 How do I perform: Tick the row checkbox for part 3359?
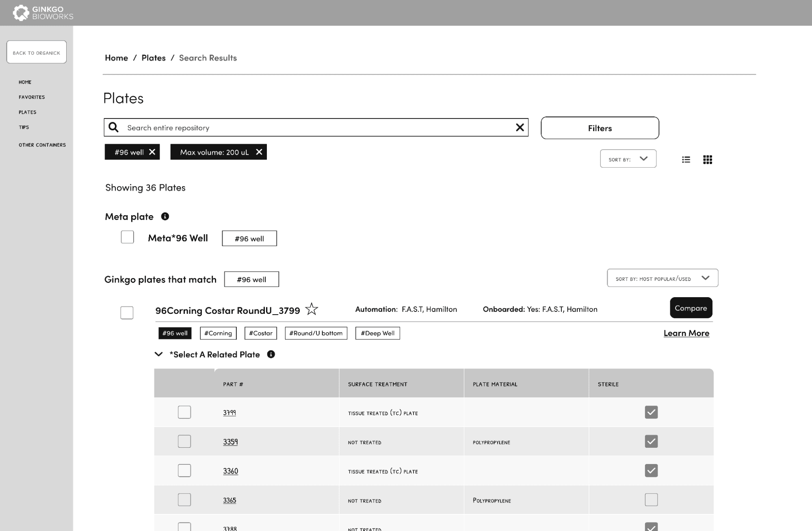pos(184,441)
